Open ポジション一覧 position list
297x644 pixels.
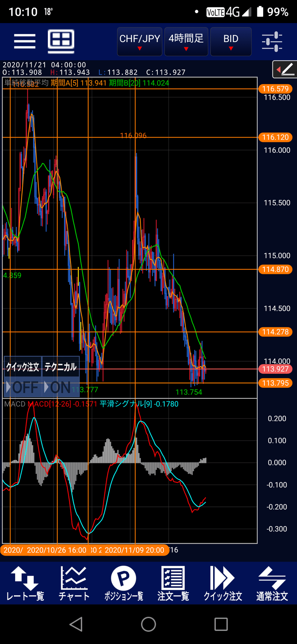coord(124,583)
